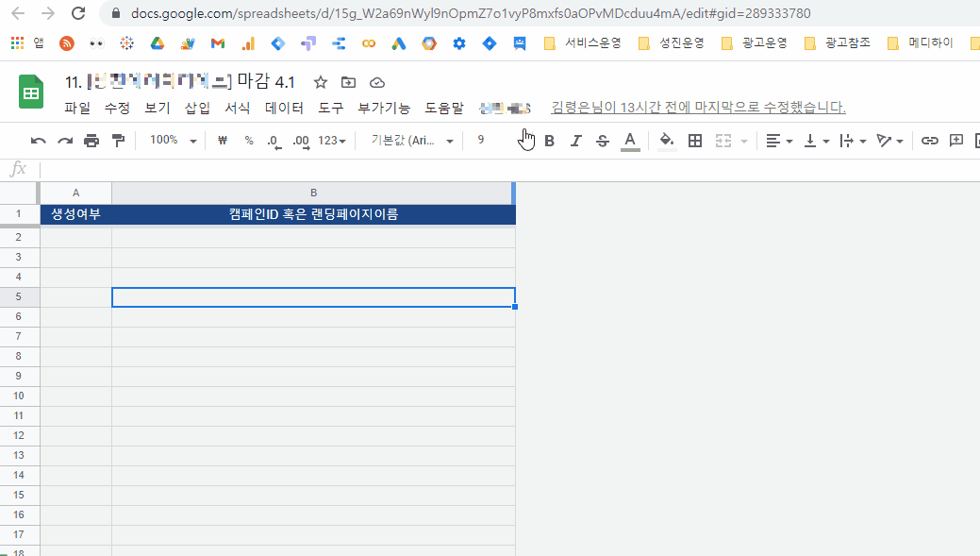Screen dimensions: 980x556
Task: Click the redo arrow icon
Action: click(x=65, y=141)
